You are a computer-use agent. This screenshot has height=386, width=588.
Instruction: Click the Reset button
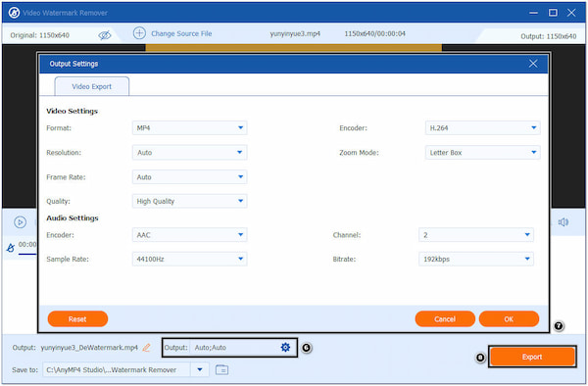pyautogui.click(x=77, y=319)
